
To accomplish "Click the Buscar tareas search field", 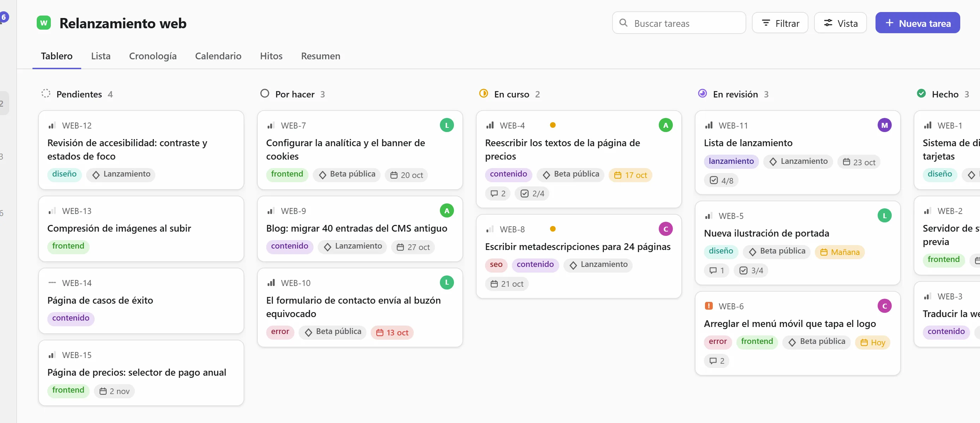I will [x=679, y=23].
